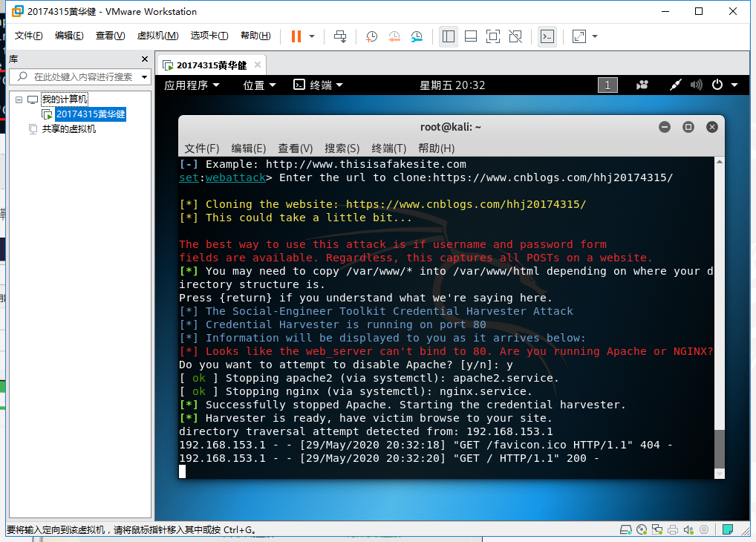Click the terminal scrollbar down arrow
The width and height of the screenshot is (756, 542).
coord(720,474)
